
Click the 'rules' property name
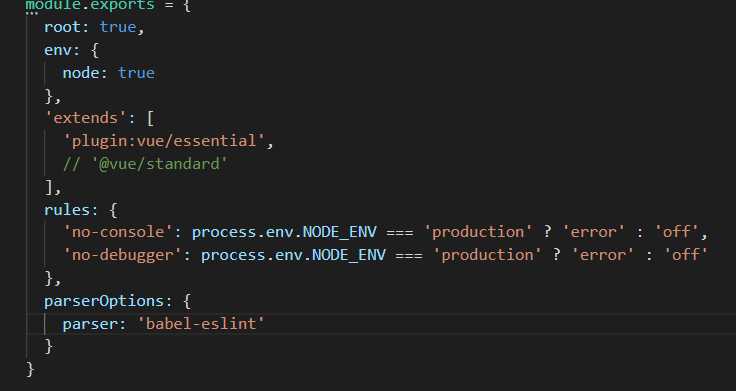tap(67, 209)
